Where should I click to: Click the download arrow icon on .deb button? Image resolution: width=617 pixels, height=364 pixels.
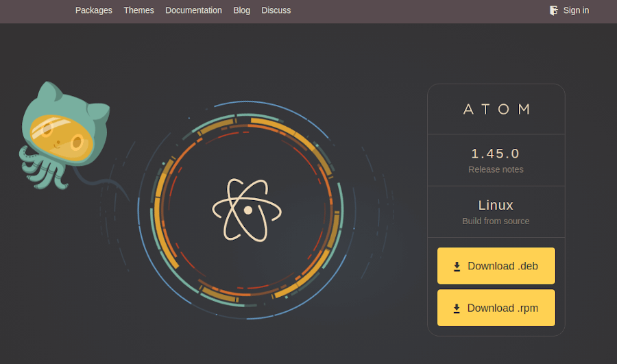457,267
